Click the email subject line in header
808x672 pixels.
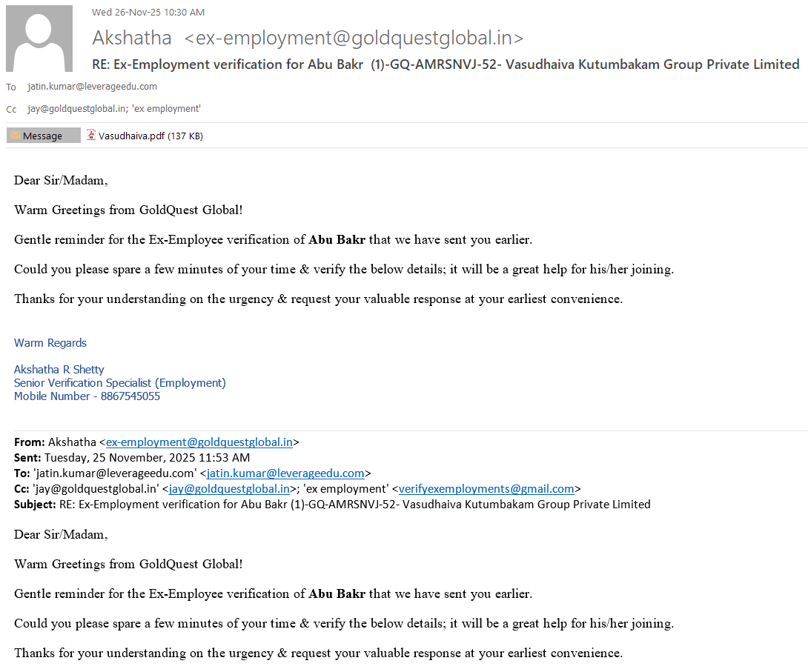[445, 64]
